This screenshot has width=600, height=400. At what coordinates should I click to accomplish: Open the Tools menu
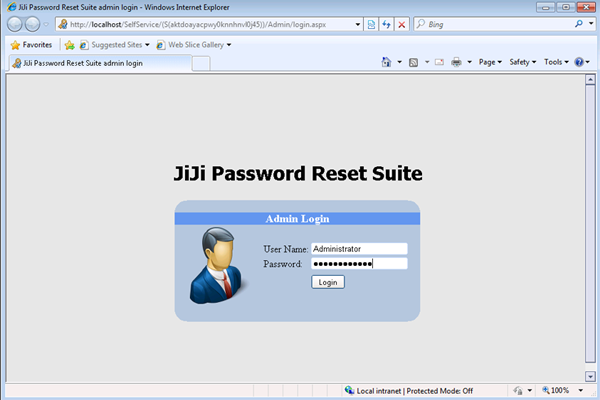[556, 62]
